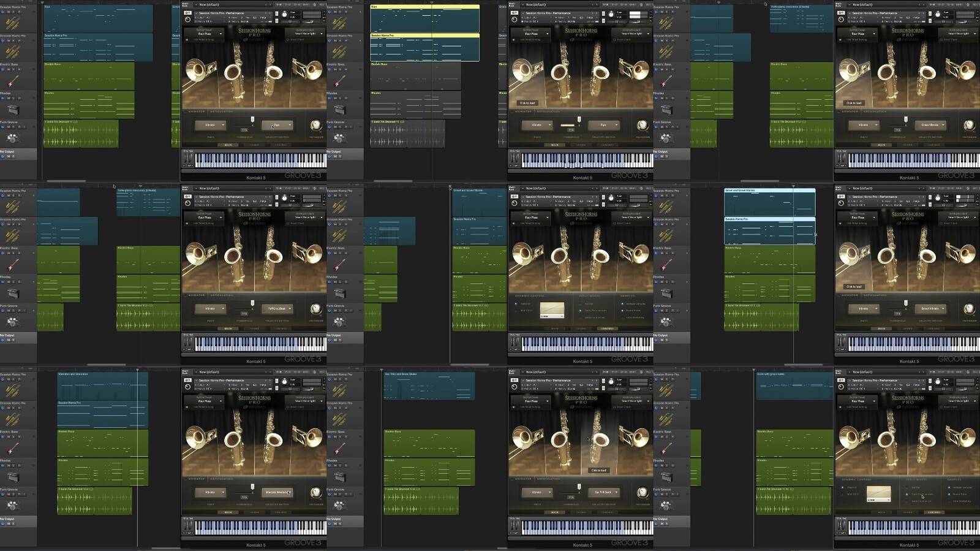Click the tenor sax instrument in top-left frame
980x551 pixels.
[x=273, y=72]
